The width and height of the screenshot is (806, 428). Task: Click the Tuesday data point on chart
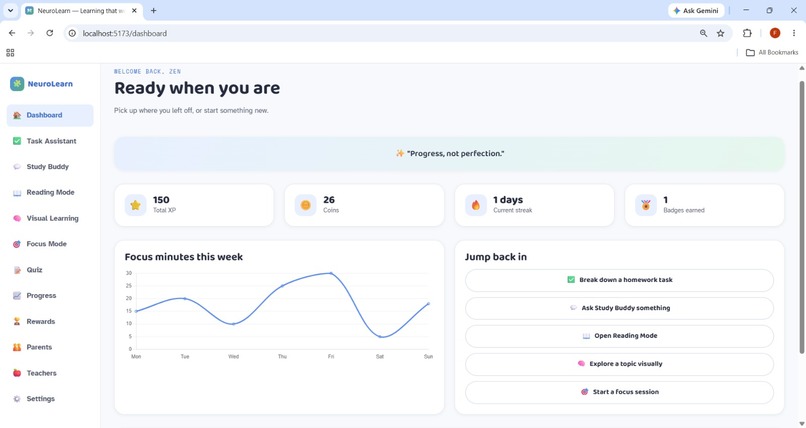pyautogui.click(x=185, y=299)
